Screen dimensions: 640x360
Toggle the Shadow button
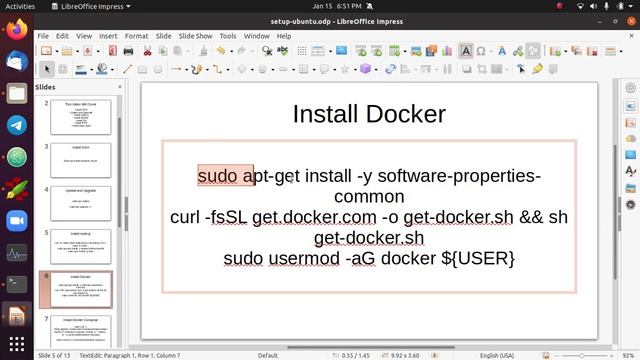coord(466,69)
